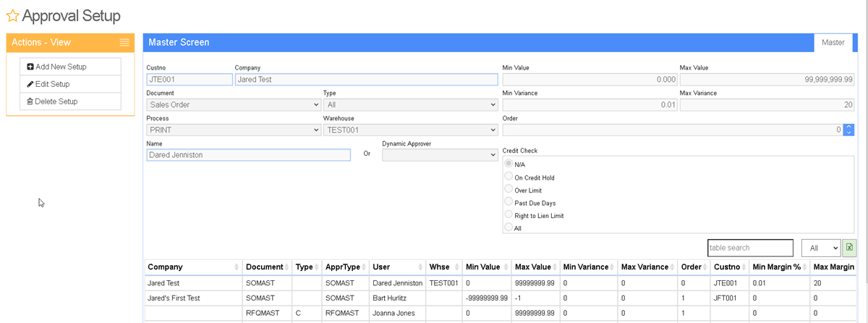
Task: Sort the table by Max Value column
Action: point(535,267)
